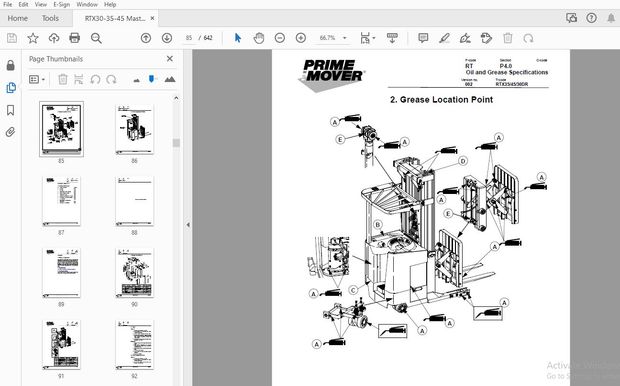The height and width of the screenshot is (386, 620).
Task: Click the '2. Grease Location Point' heading
Action: [x=441, y=100]
